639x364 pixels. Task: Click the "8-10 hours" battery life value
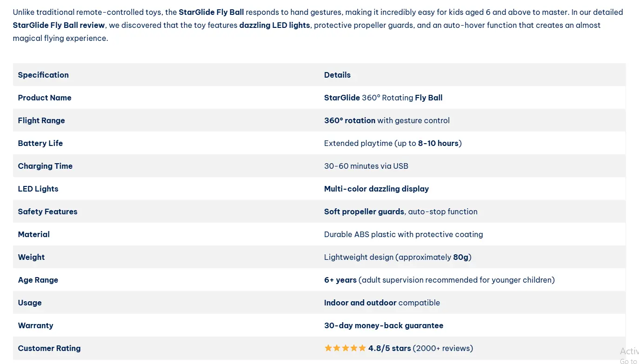(x=438, y=143)
